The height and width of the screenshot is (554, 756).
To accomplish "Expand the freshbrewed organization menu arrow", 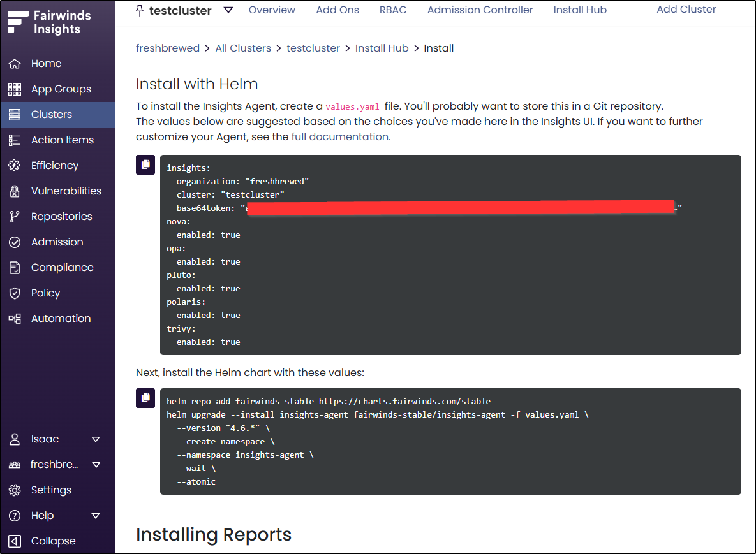I will point(96,465).
